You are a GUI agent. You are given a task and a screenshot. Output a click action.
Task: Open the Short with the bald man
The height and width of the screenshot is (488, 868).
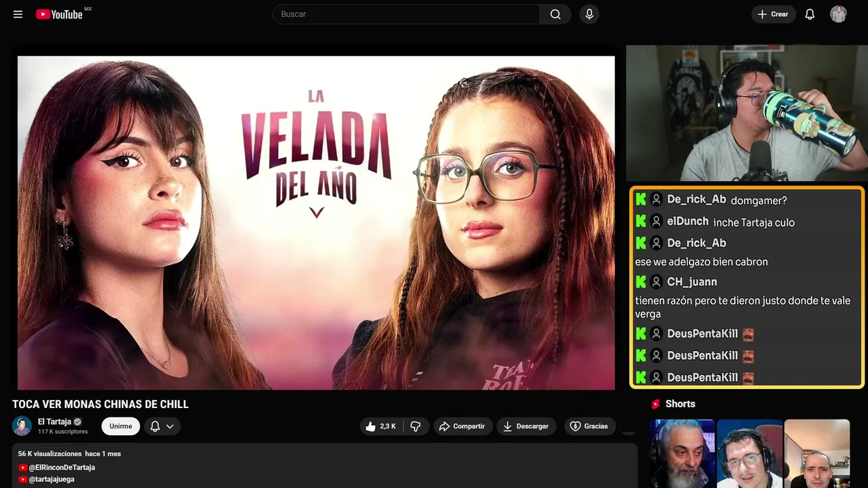(816, 453)
